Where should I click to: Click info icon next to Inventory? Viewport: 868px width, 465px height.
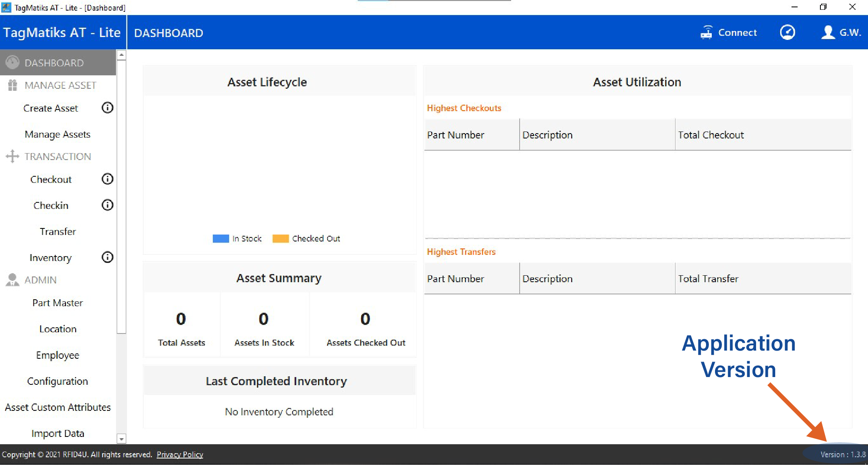[107, 257]
